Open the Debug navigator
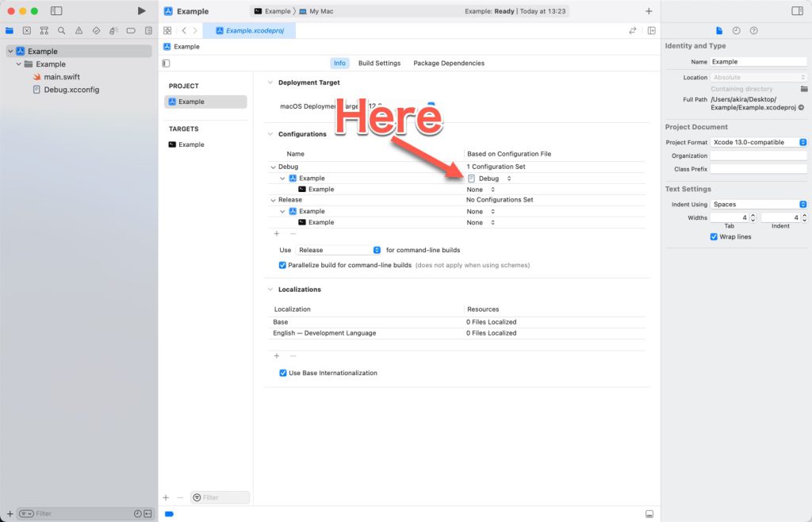The height and width of the screenshot is (522, 812). (113, 31)
